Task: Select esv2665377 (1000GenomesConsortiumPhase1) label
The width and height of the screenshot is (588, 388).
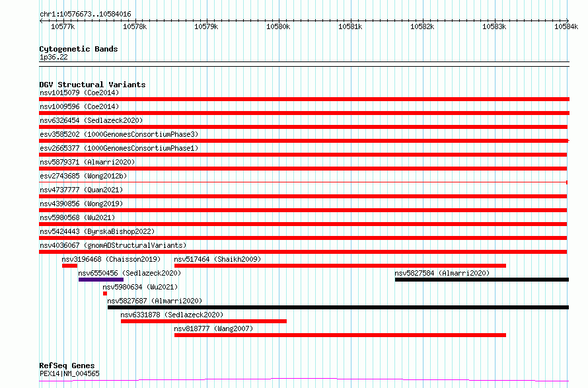Action: [119, 148]
